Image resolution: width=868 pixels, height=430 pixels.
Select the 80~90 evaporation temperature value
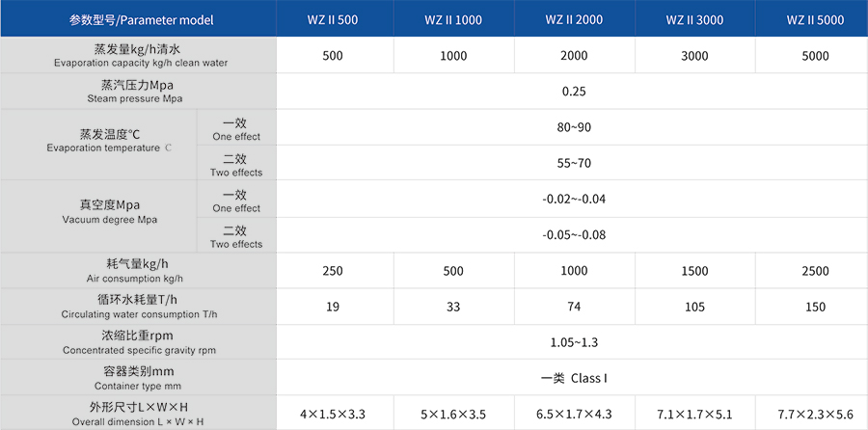[x=574, y=128]
